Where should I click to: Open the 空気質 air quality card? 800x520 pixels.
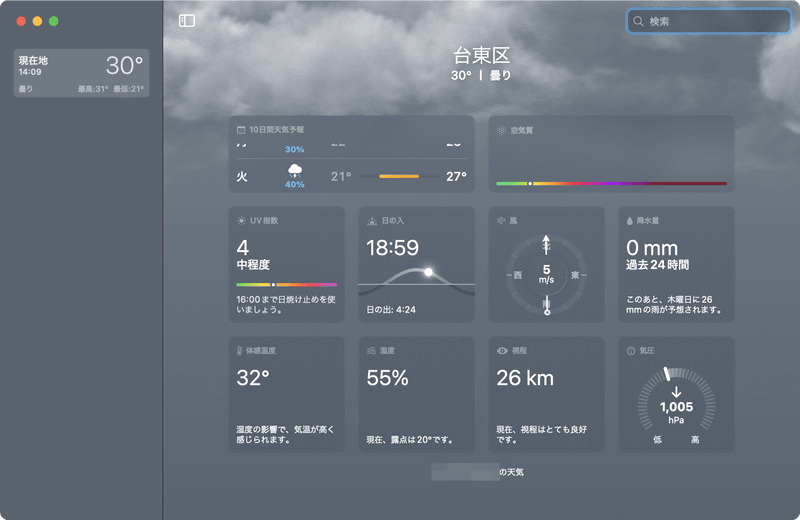(x=611, y=154)
